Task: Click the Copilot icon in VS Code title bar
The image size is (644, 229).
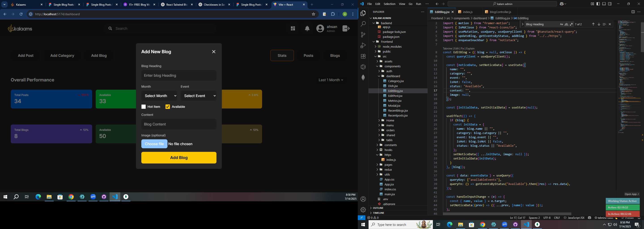Action: click(x=561, y=4)
